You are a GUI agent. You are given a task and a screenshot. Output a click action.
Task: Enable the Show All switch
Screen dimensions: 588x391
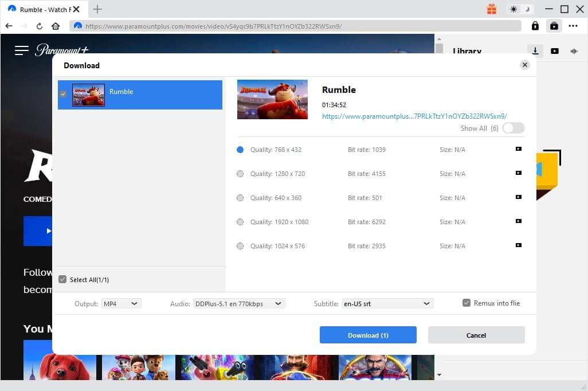point(513,128)
